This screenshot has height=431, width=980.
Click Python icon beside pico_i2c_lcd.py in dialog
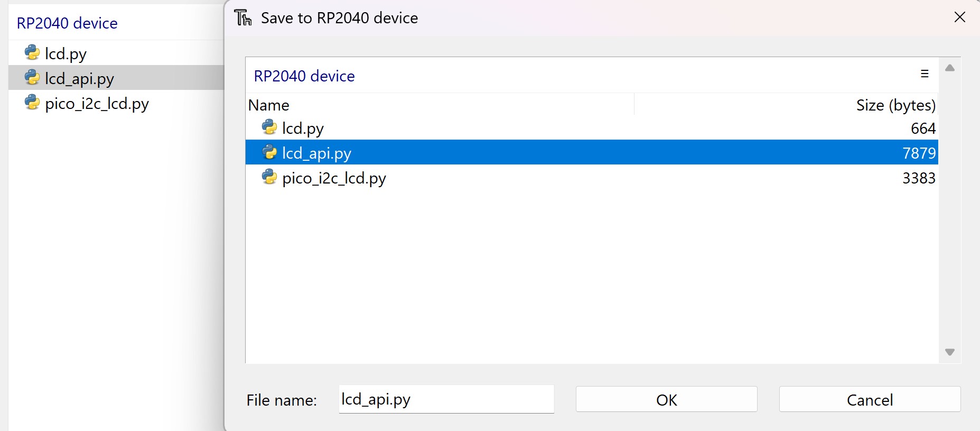[x=269, y=177]
